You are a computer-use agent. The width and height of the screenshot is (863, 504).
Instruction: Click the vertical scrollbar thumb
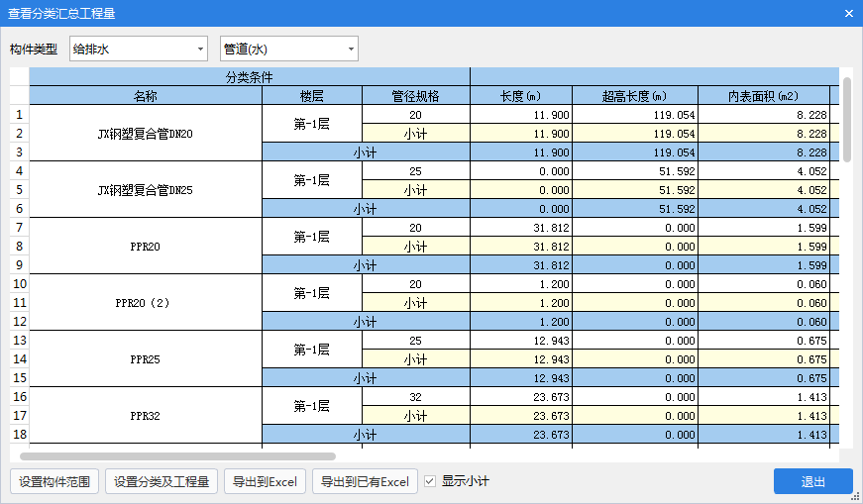[x=845, y=119]
